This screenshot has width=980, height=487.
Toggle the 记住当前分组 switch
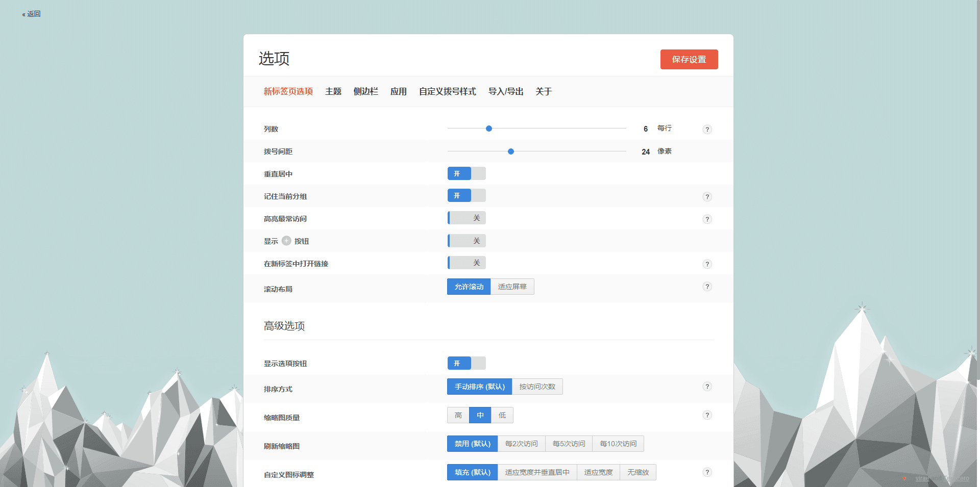coord(467,196)
